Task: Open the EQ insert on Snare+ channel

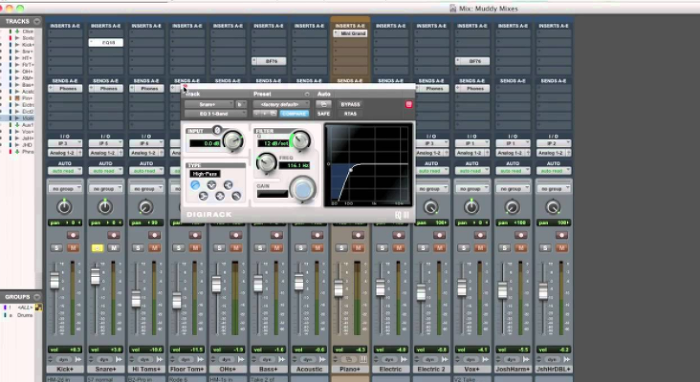Action: click(x=106, y=42)
